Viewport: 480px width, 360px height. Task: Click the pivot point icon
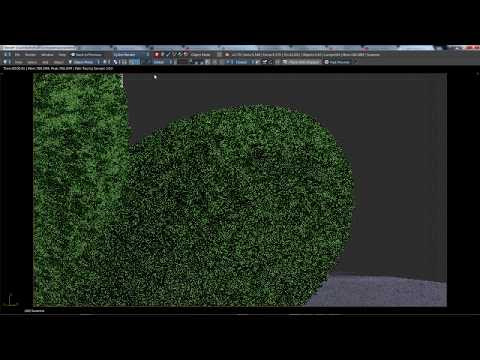pos(115,62)
